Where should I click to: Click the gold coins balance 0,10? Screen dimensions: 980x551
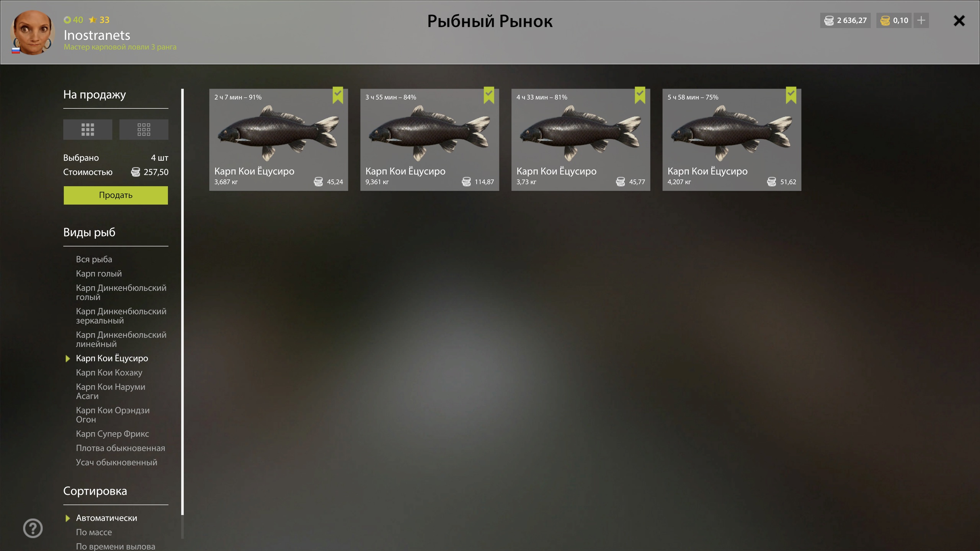click(894, 20)
